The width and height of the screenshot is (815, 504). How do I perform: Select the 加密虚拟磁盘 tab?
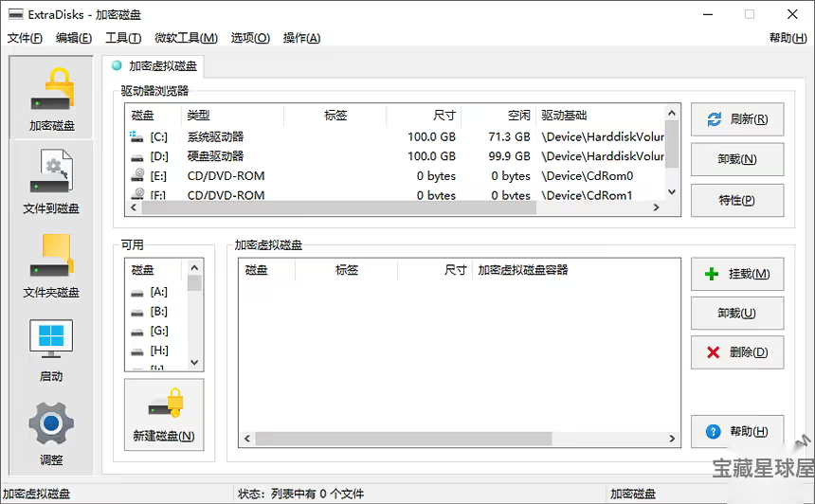(154, 66)
